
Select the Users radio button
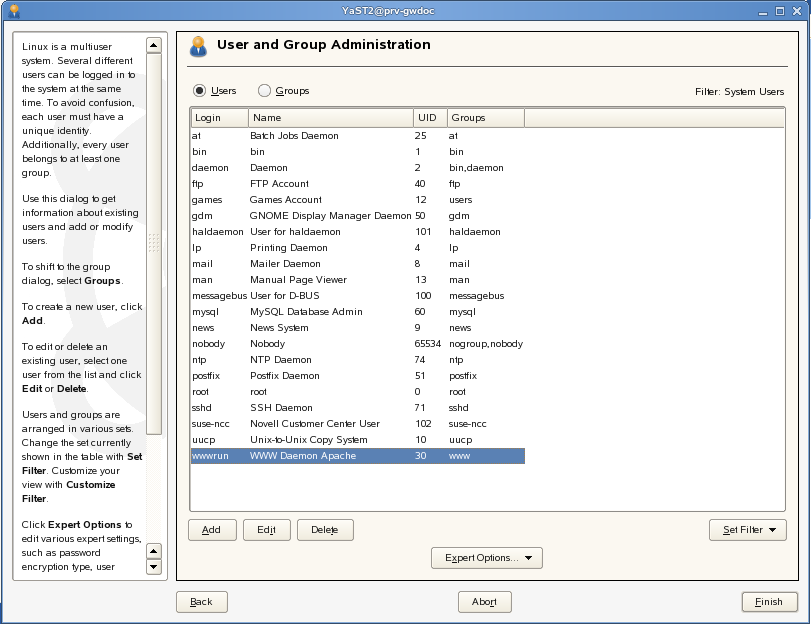coord(200,91)
